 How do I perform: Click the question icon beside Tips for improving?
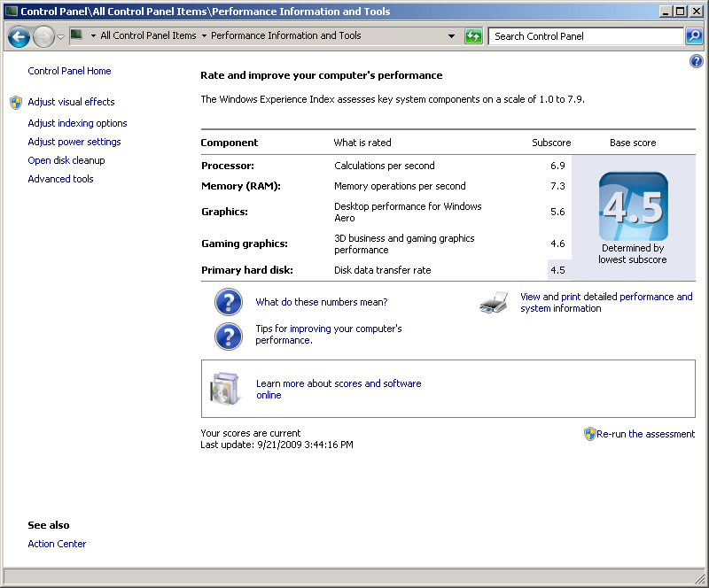[229, 336]
